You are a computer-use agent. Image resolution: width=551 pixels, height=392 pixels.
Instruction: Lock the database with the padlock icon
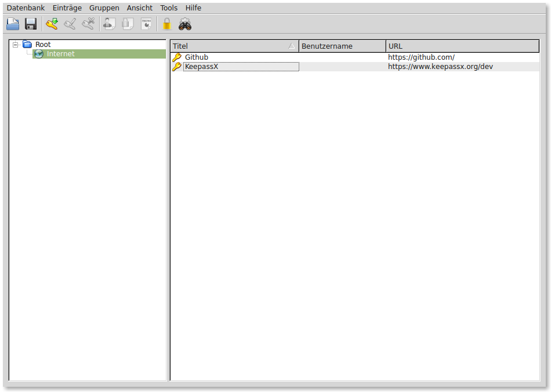click(167, 24)
